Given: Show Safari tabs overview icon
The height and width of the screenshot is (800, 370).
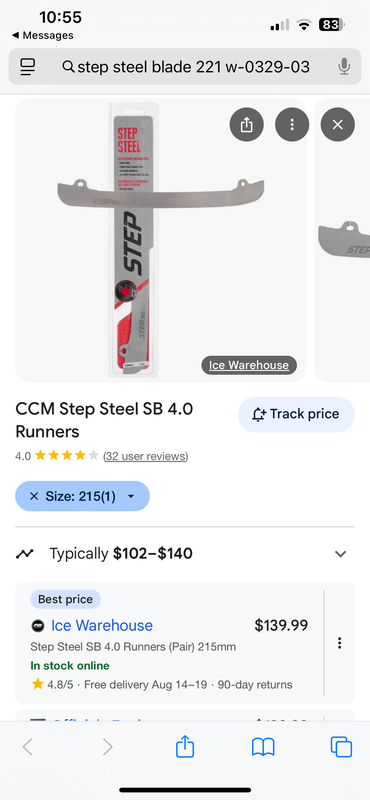Looking at the screenshot, I should [x=341, y=747].
